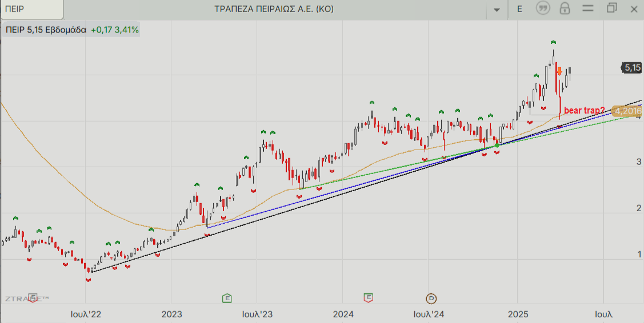The width and height of the screenshot is (644, 323).
Task: Select the ΤΡΑΠΕΖΑ ΠΕΙΡΑΙΩΣ Α.Ε. (ΚΟ) title
Action: click(x=274, y=9)
